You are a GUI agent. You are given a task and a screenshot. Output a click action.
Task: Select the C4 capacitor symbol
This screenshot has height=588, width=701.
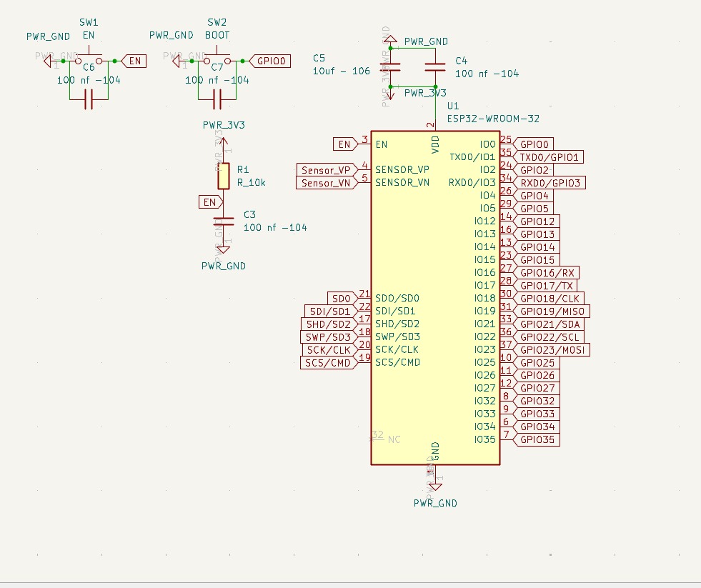(435, 68)
